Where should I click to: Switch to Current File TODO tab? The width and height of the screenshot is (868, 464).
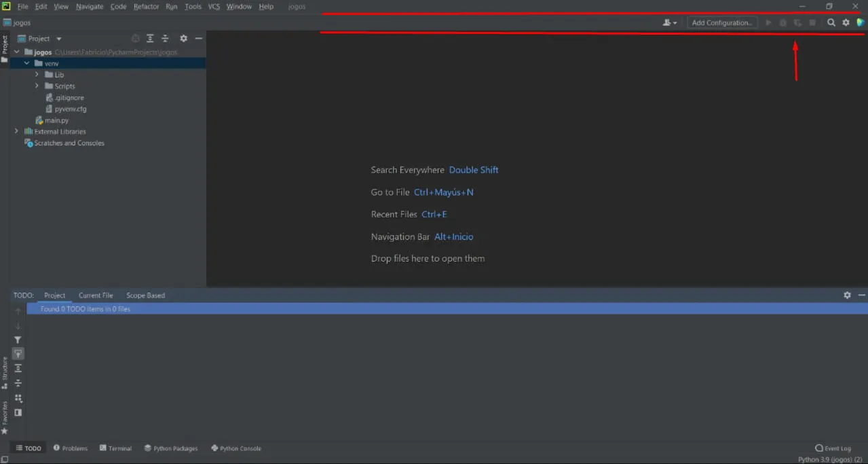click(96, 296)
